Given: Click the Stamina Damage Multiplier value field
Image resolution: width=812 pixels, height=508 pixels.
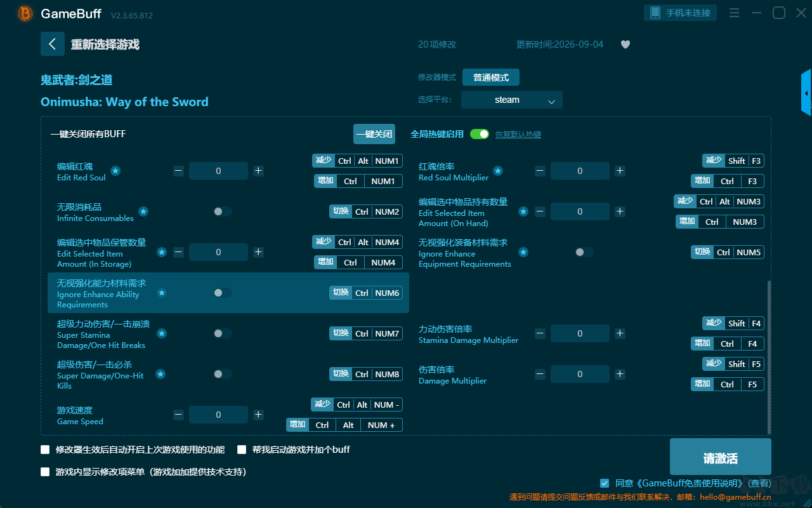Looking at the screenshot, I should coord(580,333).
